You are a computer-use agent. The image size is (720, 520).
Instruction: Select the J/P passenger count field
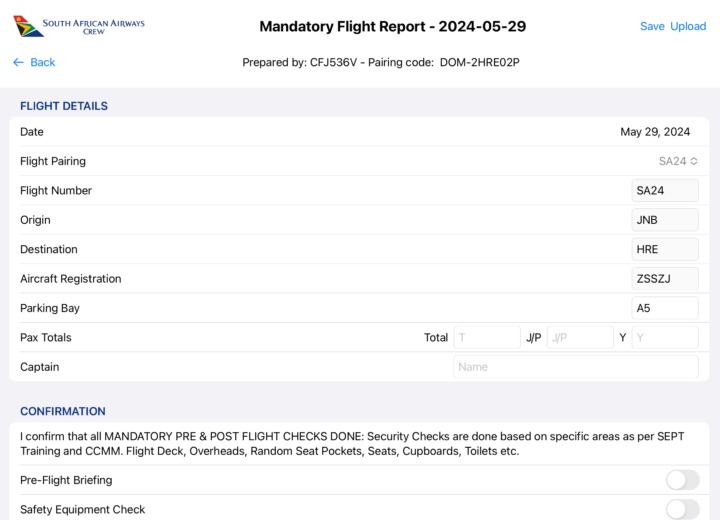[x=580, y=338]
